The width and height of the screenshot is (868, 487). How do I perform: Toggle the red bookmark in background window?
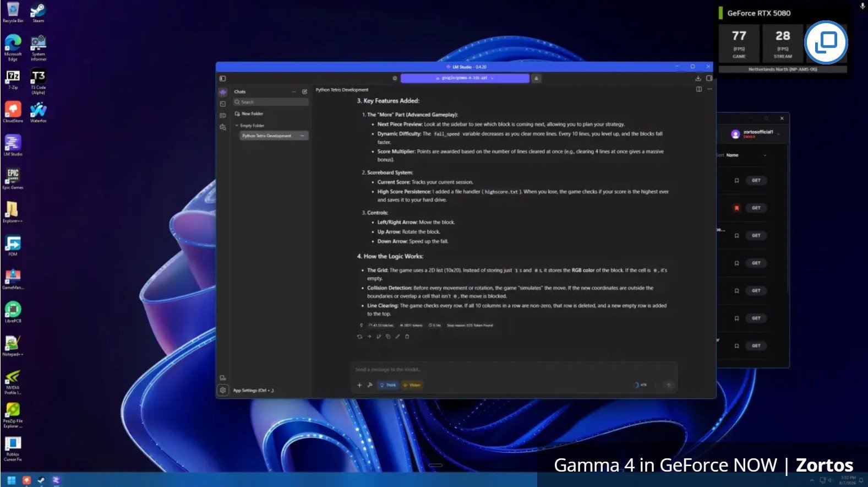coord(736,208)
